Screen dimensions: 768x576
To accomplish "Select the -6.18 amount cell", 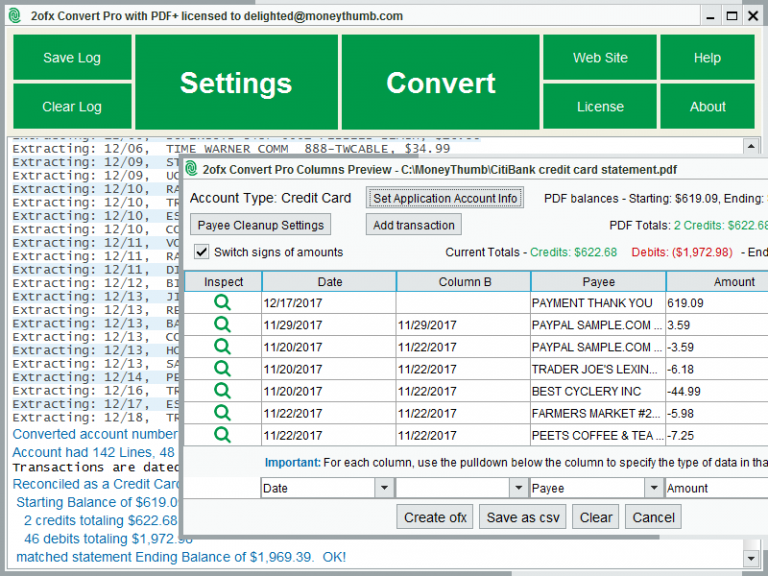I will pyautogui.click(x=717, y=369).
